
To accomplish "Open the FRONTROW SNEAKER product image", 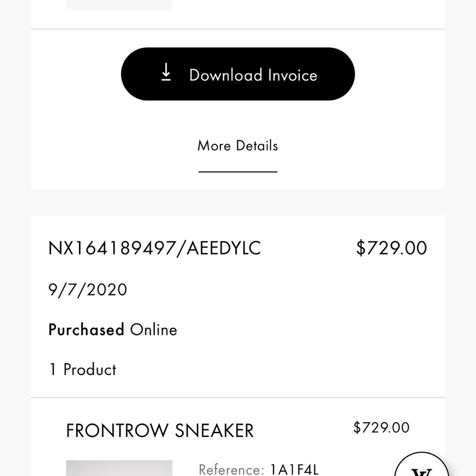I will 119,469.
